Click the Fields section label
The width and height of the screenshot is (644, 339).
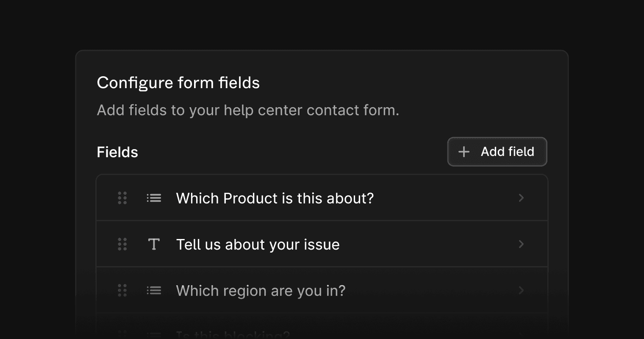(117, 152)
